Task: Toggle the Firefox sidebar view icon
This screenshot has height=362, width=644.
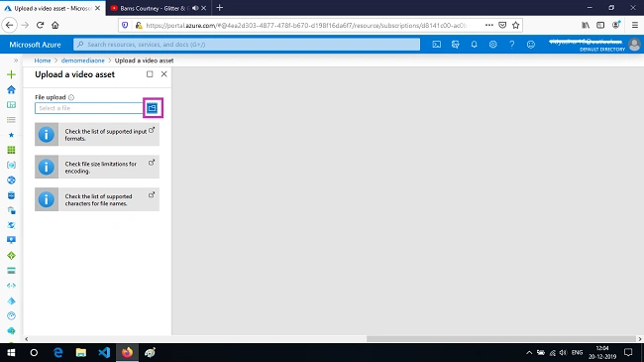Action: 600,25
